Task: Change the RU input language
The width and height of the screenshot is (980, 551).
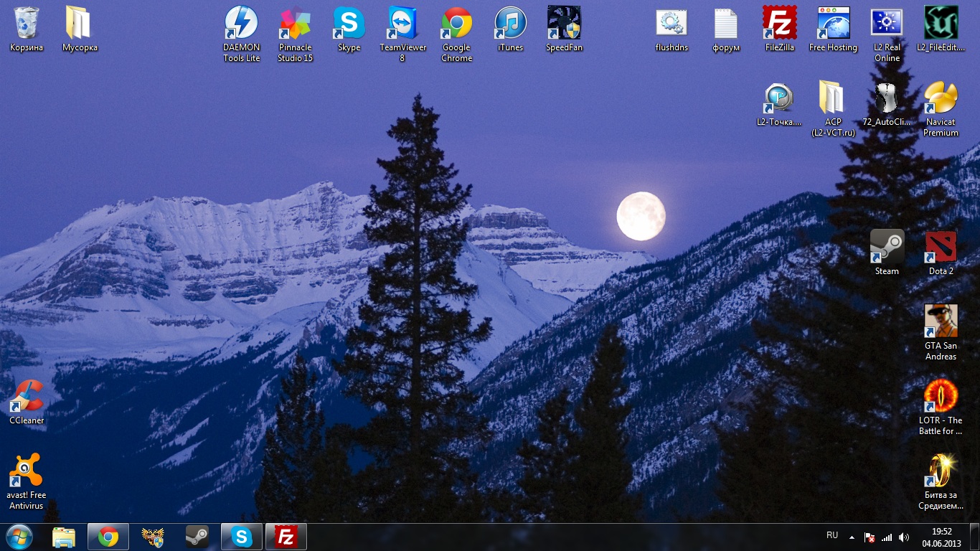Action: (x=832, y=536)
